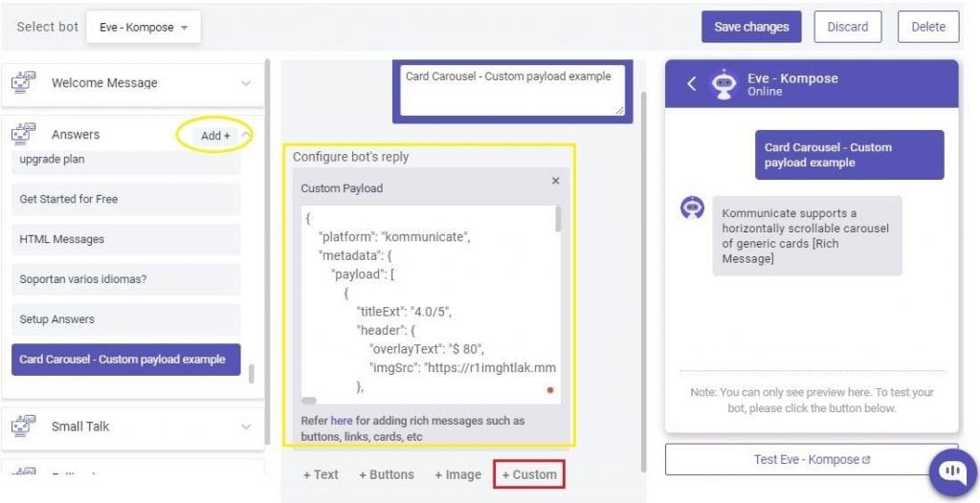The image size is (980, 503).
Task: Click the Test Eve - Kompose button
Action: 812,460
